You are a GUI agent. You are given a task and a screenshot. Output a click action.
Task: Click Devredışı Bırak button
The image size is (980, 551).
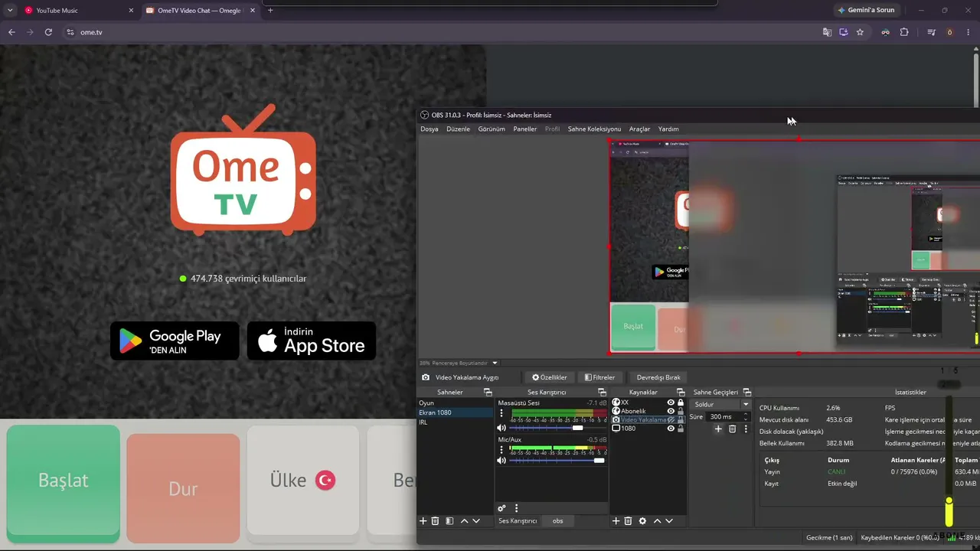coord(658,377)
